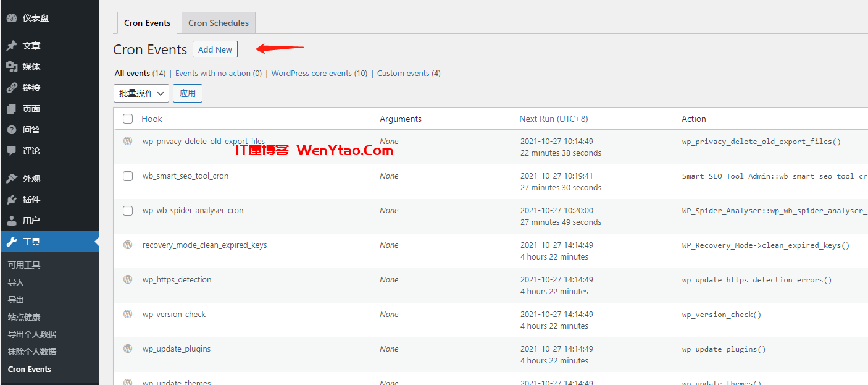Click the Action column header

pos(694,119)
